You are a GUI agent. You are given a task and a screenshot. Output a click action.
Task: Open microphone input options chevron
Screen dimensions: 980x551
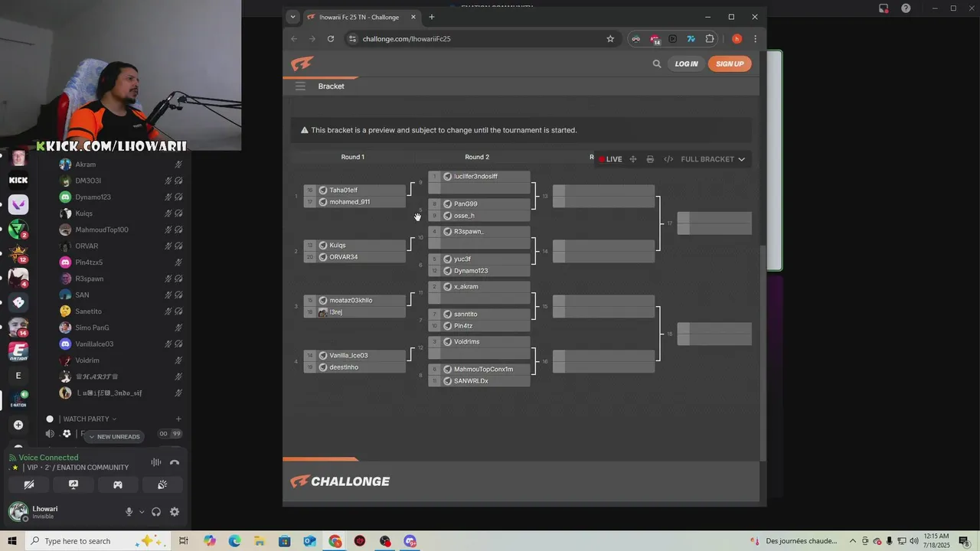coord(142,512)
